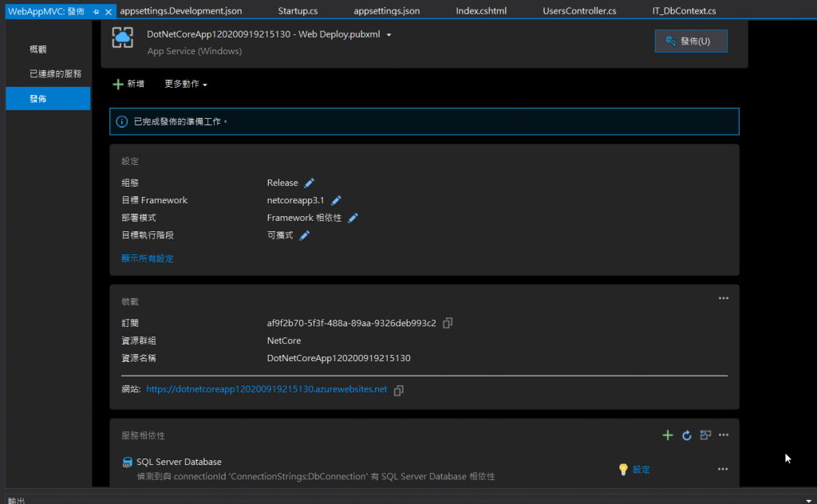Click the App Service (Windows) subtitle
Viewport: 817px width, 504px height.
195,51
